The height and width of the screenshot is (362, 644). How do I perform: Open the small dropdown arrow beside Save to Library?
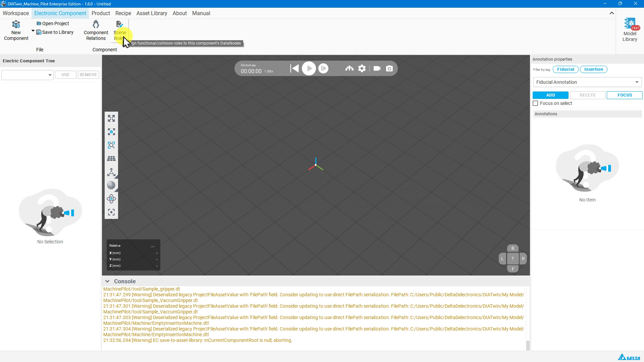(x=33, y=31)
